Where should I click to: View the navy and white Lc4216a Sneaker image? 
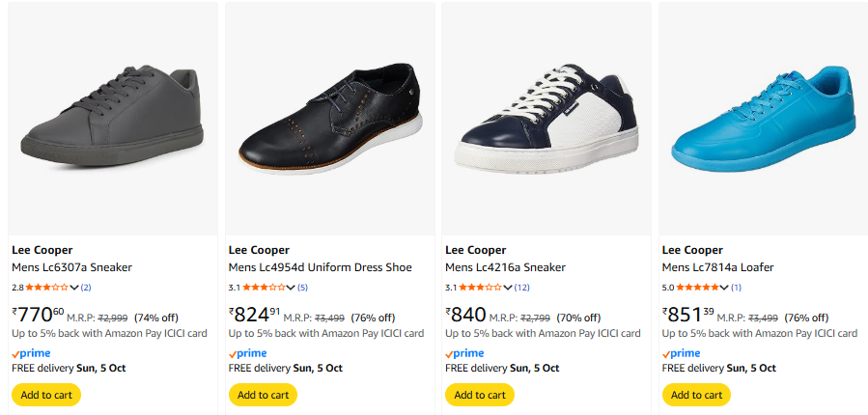(546, 115)
